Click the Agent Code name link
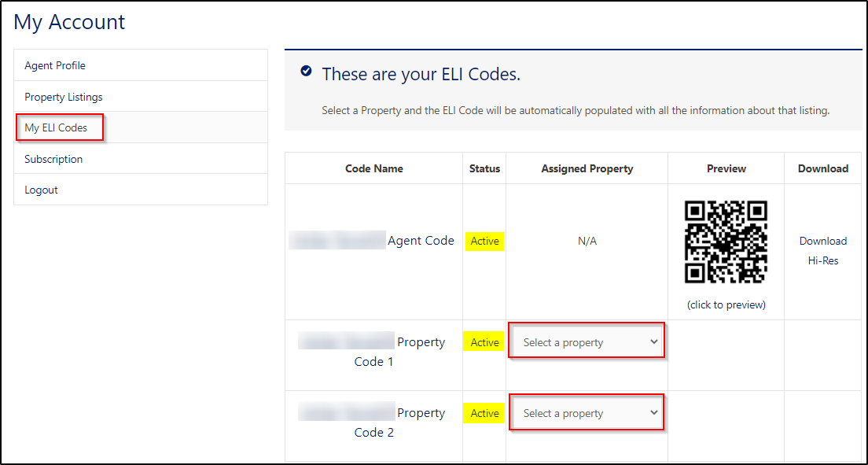Viewport: 868px width, 465px height. coord(421,241)
